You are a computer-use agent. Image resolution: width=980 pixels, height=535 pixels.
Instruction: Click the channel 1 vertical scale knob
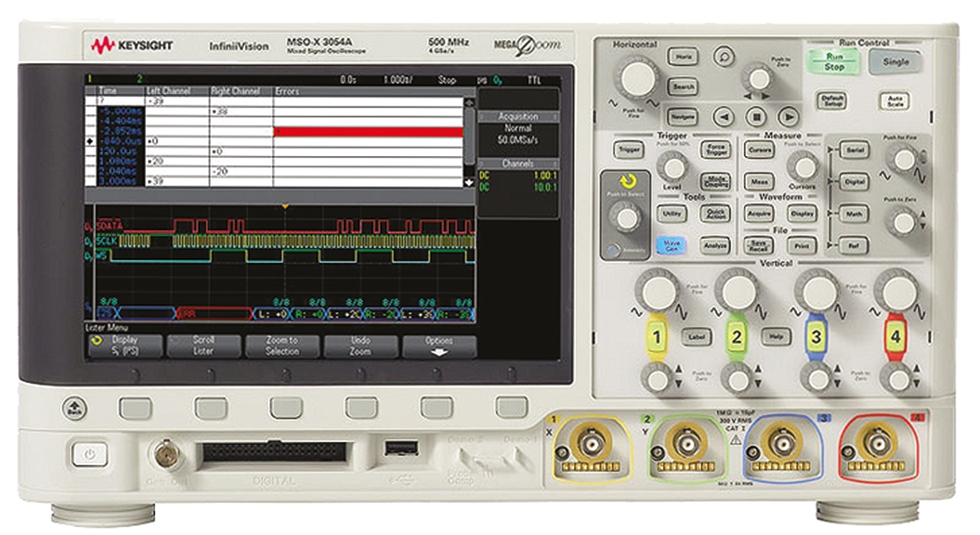[658, 290]
